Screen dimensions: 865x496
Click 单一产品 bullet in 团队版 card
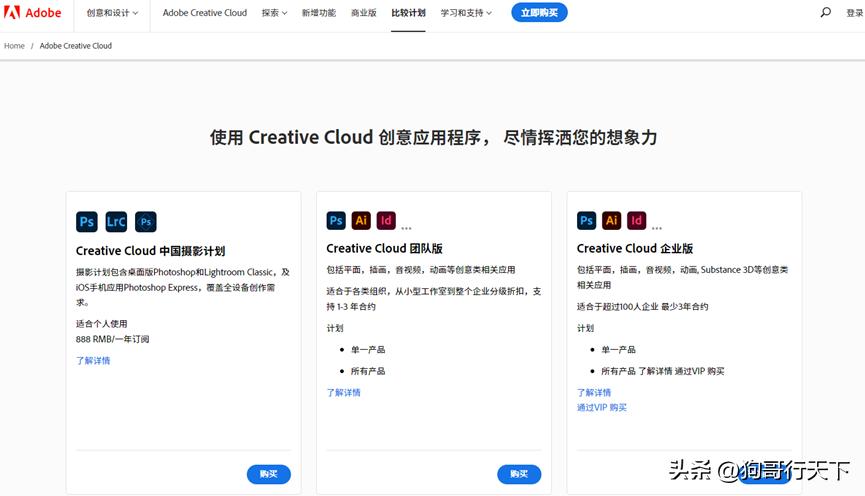[x=368, y=349]
